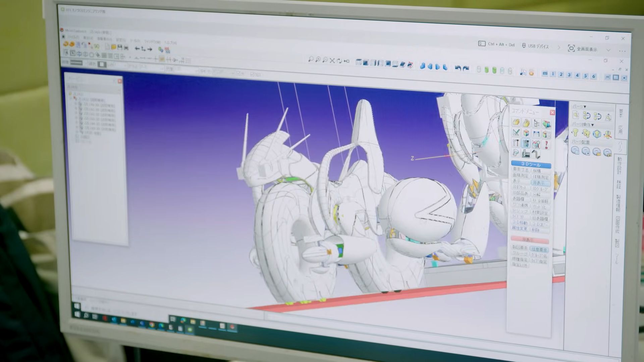This screenshot has height=362, width=644.
Task: Select the zoom magnifier icon in view toolbar
Action: click(x=311, y=59)
